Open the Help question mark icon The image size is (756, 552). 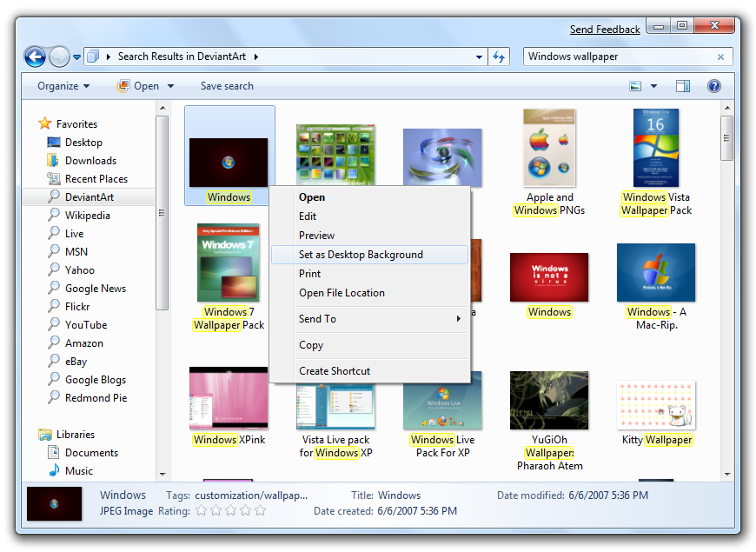(x=714, y=86)
